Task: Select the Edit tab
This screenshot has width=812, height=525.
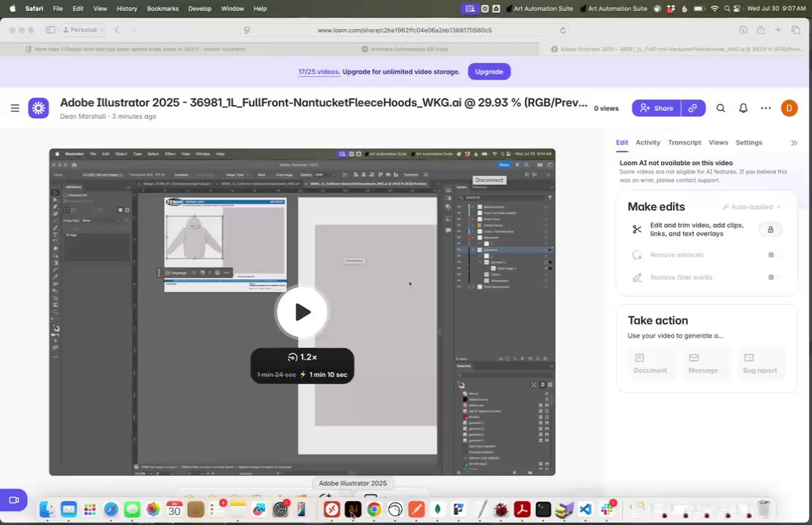Action: tap(622, 142)
